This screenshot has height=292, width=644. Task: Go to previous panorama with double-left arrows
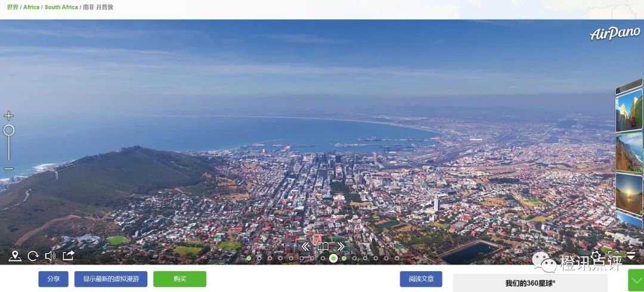tap(305, 247)
